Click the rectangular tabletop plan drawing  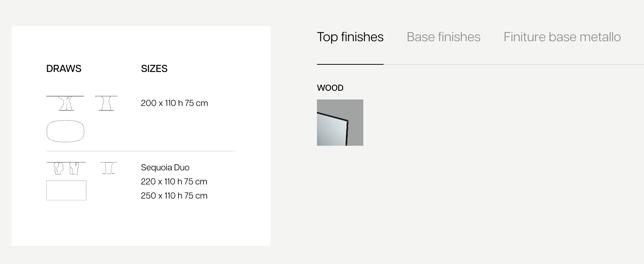tap(66, 190)
